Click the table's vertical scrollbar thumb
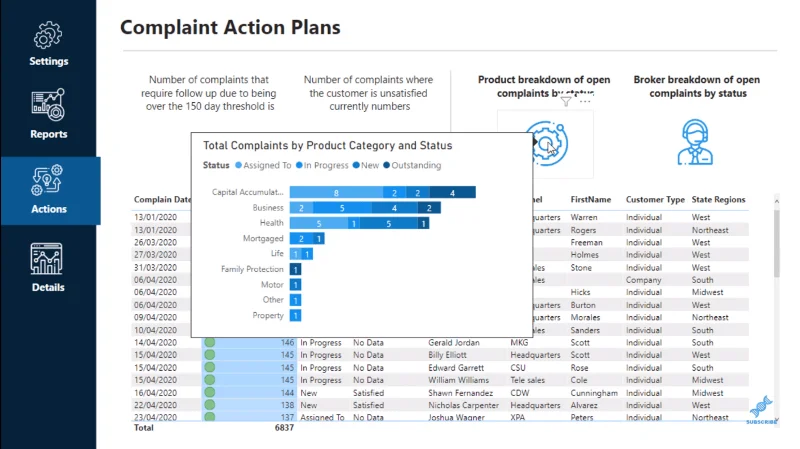 click(777, 243)
